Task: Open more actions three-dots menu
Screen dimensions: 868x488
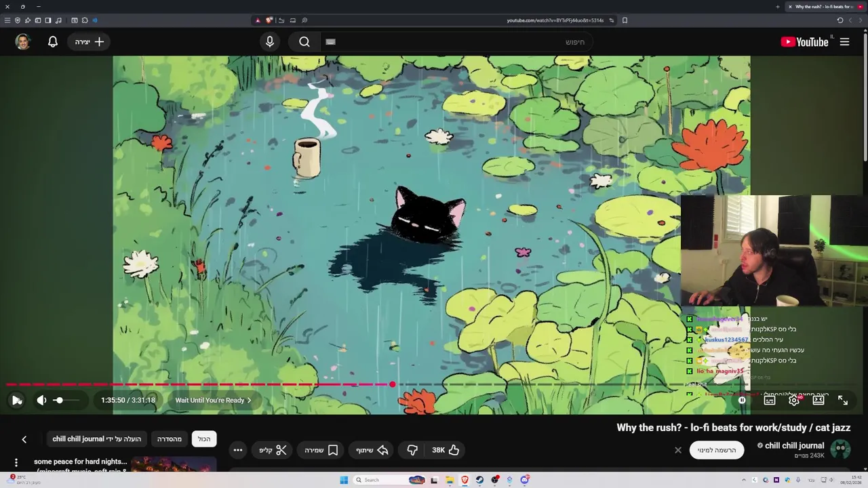Action: pyautogui.click(x=238, y=450)
